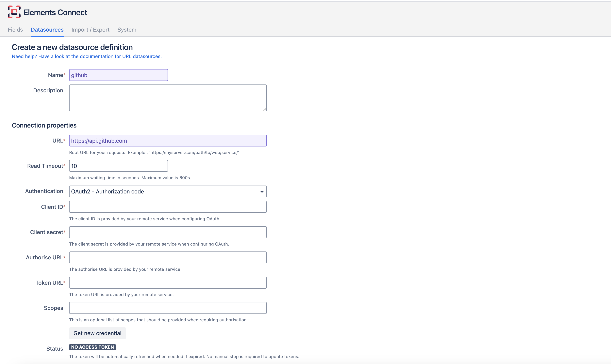This screenshot has width=611, height=364.
Task: Open the Fields tab
Action: point(15,30)
